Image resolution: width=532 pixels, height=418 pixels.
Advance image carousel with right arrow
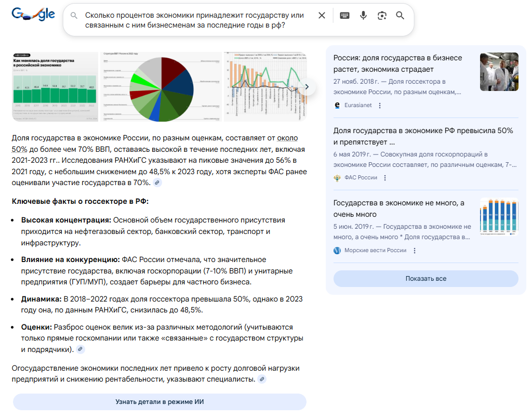coord(307,87)
